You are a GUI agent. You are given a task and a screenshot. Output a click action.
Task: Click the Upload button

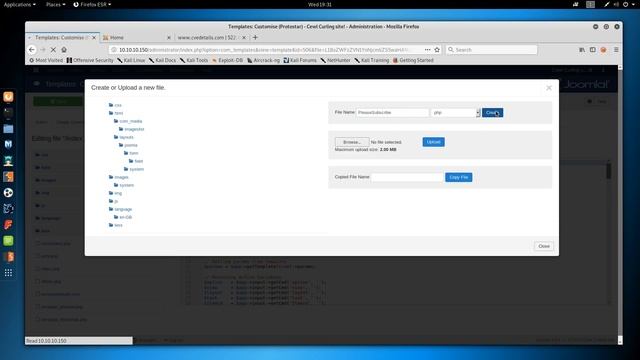(x=433, y=142)
